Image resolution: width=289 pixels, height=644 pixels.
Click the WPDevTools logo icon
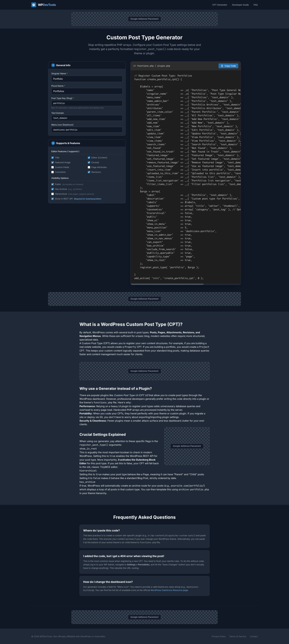(34, 5)
